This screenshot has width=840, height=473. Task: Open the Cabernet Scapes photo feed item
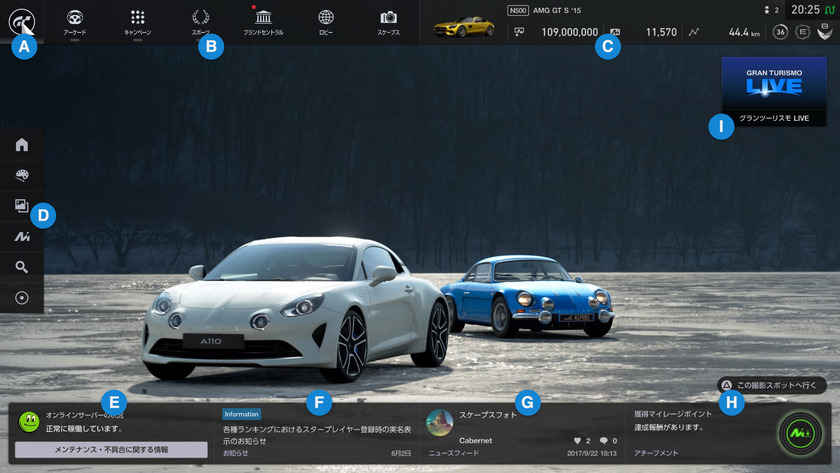tap(522, 432)
